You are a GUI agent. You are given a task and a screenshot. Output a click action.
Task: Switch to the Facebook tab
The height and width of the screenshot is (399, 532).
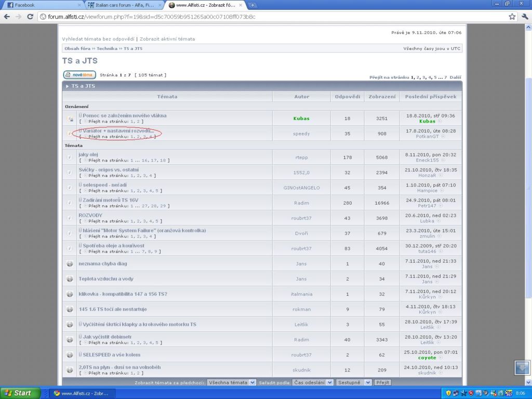coord(42,5)
